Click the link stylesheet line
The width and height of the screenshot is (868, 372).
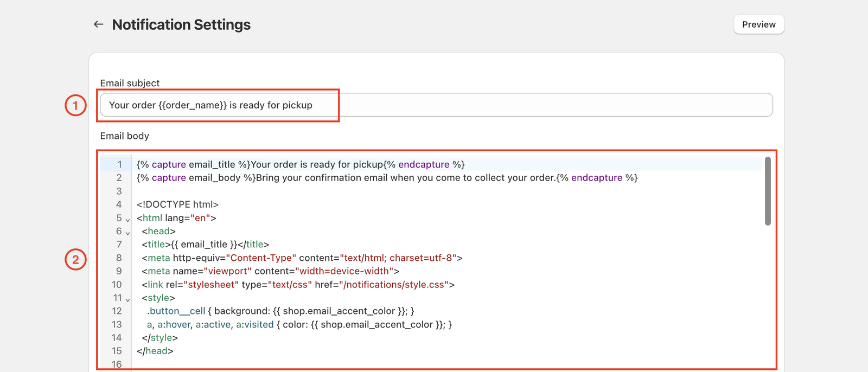(298, 284)
